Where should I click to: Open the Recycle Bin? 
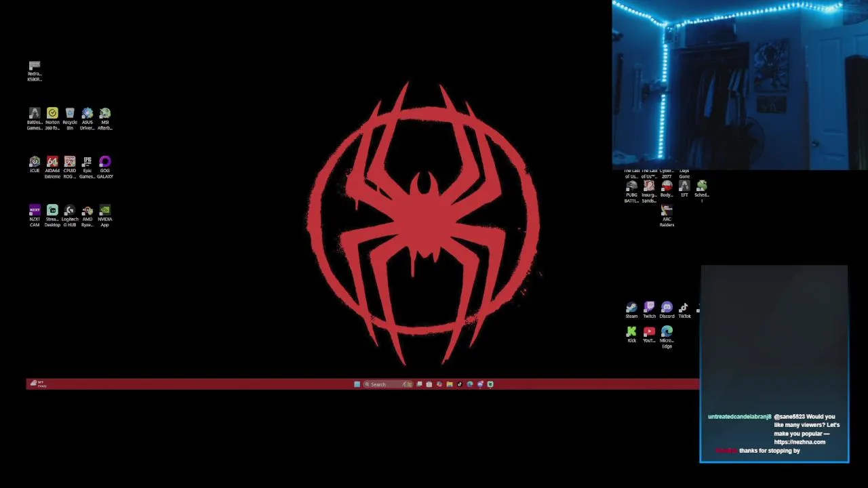[x=70, y=119]
